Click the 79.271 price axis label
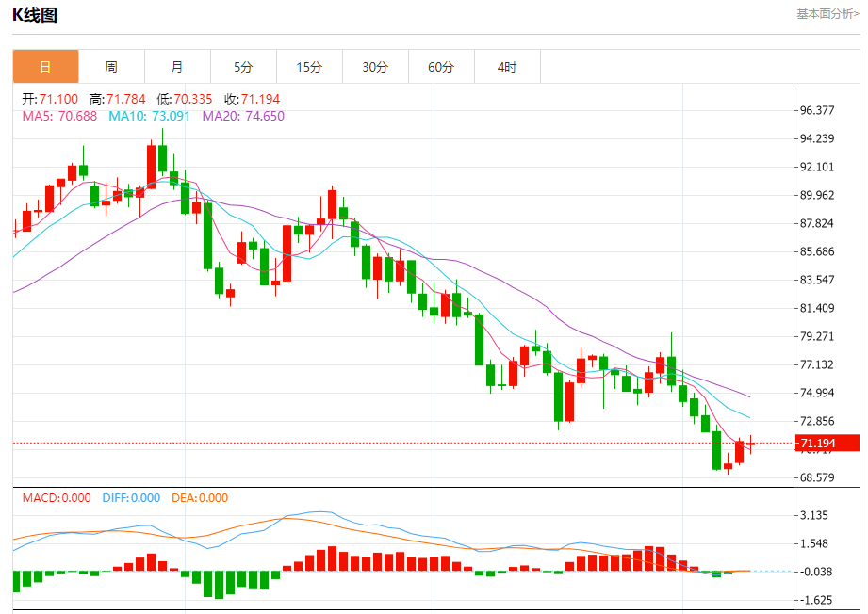This screenshot has width=868, height=614. (817, 336)
